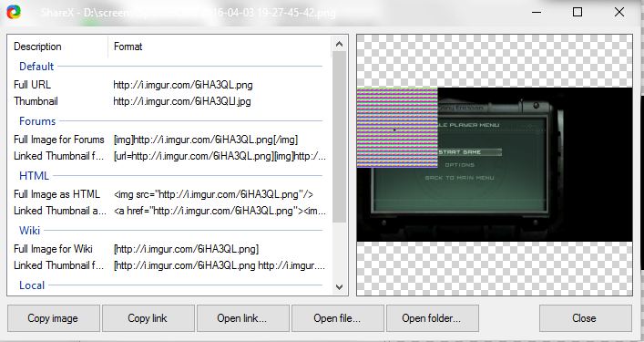The image size is (644, 342).
Task: Select Linked Thumbnail row under HTML
Action: pyautogui.click(x=169, y=211)
